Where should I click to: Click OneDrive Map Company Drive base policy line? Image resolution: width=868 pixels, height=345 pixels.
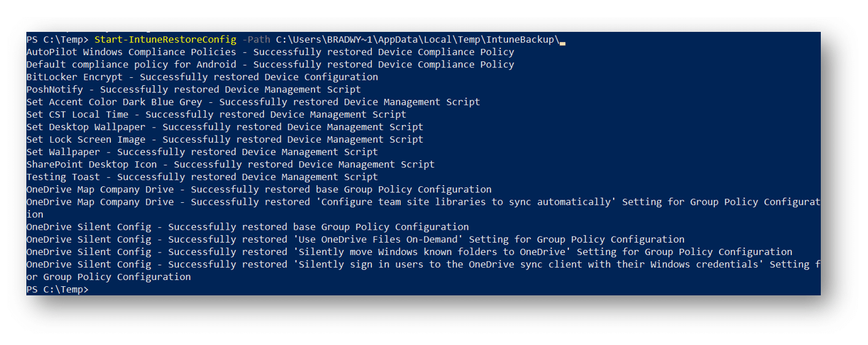tap(259, 189)
